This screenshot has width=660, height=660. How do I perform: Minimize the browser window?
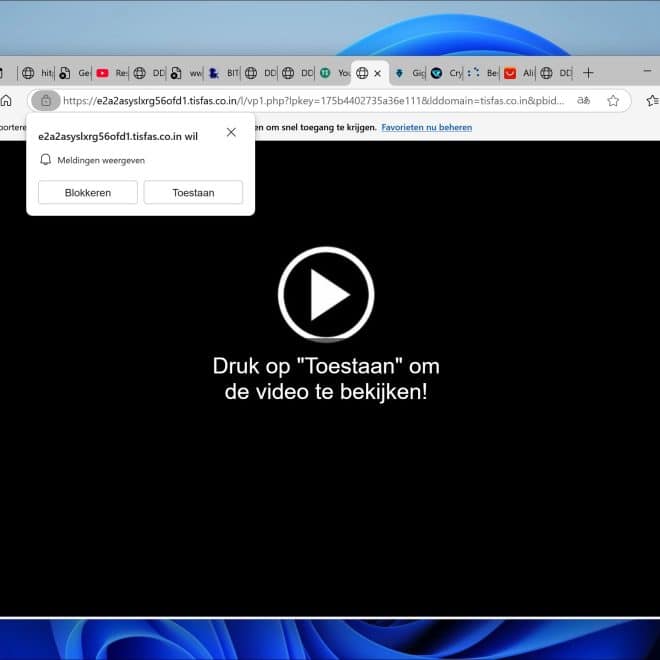tap(647, 71)
